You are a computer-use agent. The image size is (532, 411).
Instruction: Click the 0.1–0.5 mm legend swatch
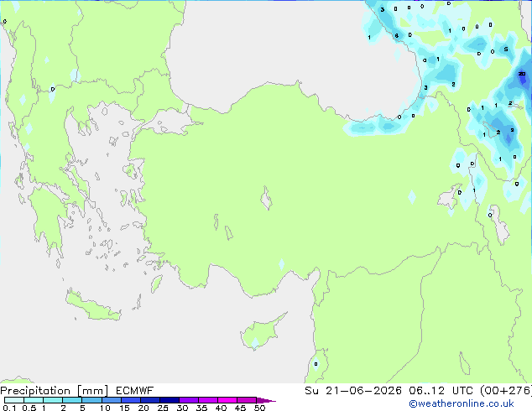14,400
